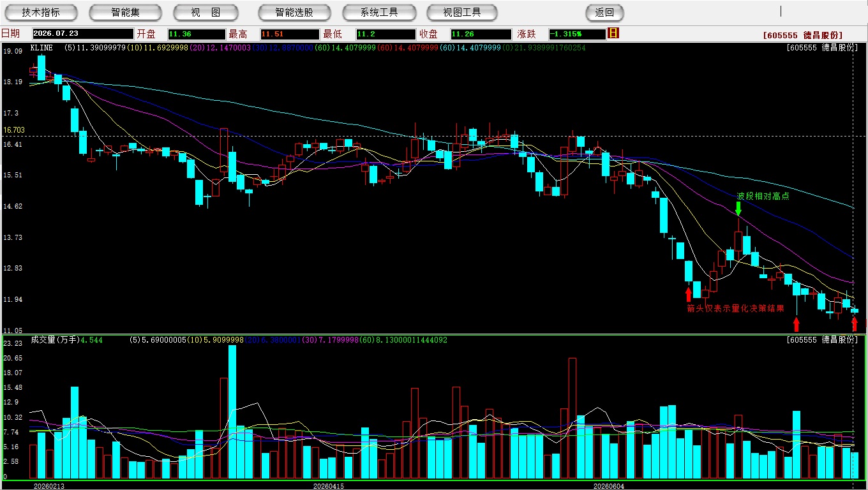
Task: Click the green arrow under 波段相对高点
Action: [738, 209]
